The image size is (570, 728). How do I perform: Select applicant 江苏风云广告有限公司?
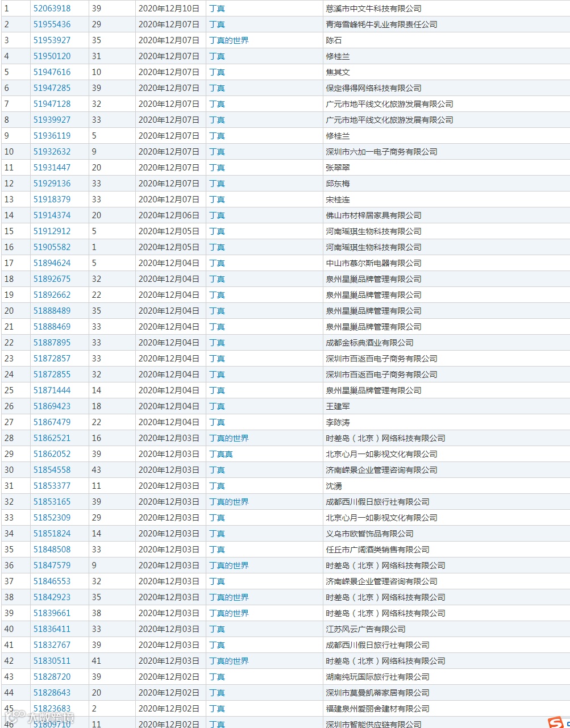tap(366, 629)
